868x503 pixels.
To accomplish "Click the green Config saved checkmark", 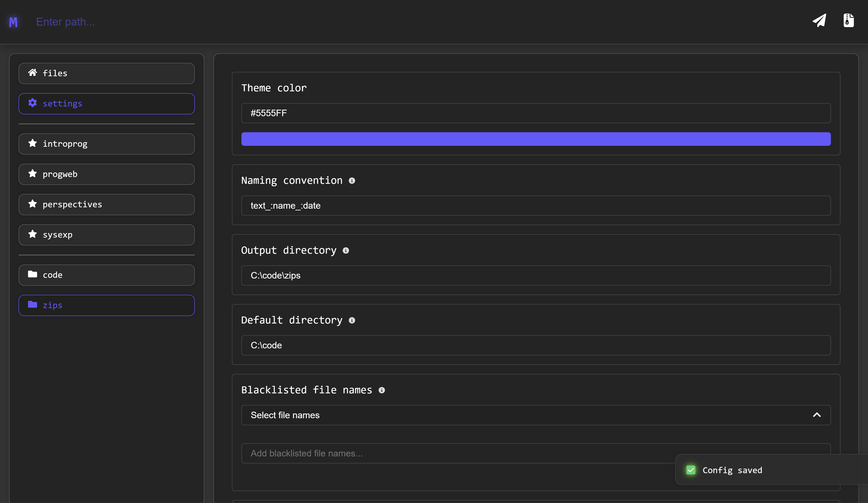I will click(x=691, y=470).
